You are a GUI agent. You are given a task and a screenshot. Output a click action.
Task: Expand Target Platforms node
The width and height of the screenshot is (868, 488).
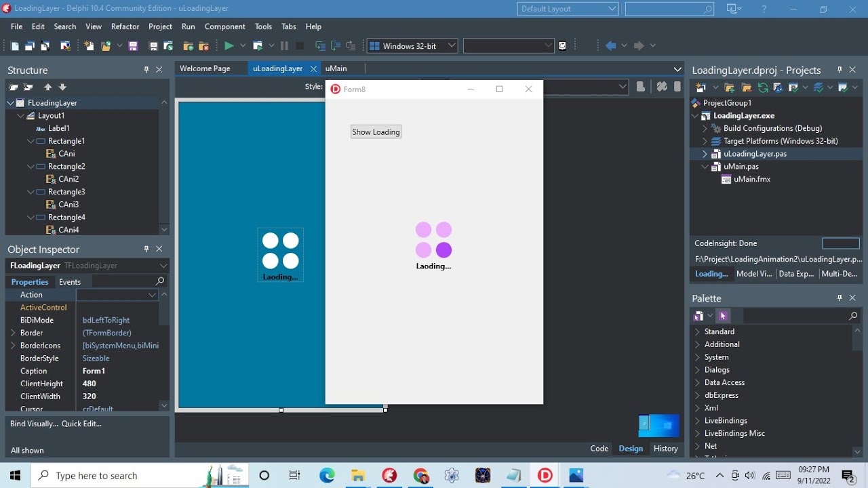click(x=705, y=141)
